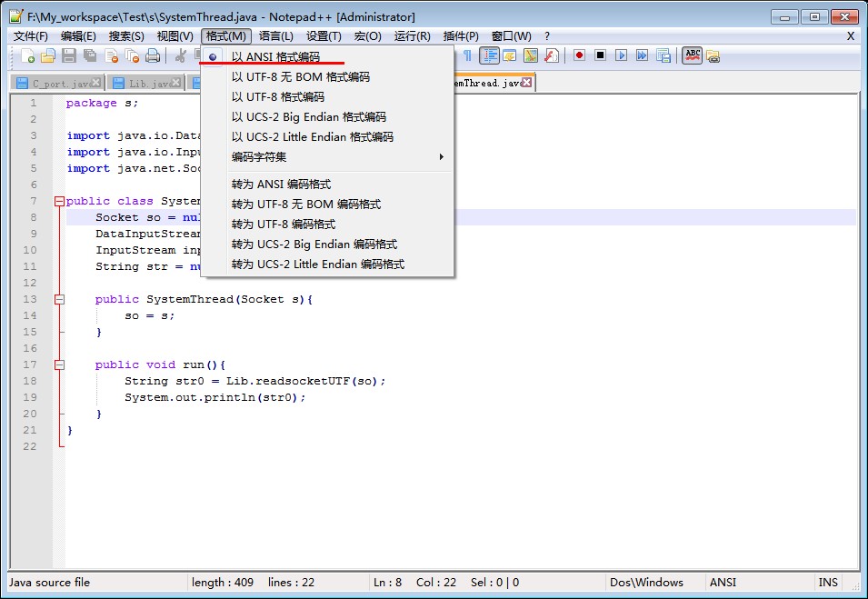
Task: Open the 语言(L) menu
Action: click(275, 35)
